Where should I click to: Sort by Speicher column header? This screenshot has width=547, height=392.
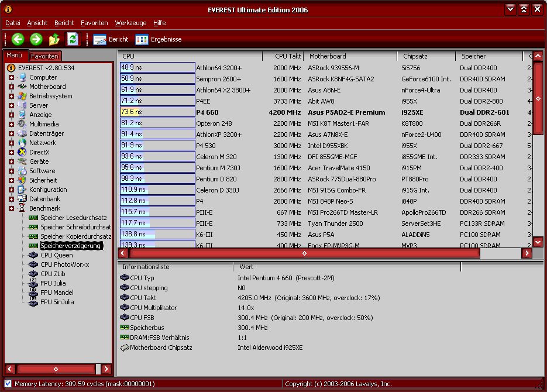coord(489,56)
